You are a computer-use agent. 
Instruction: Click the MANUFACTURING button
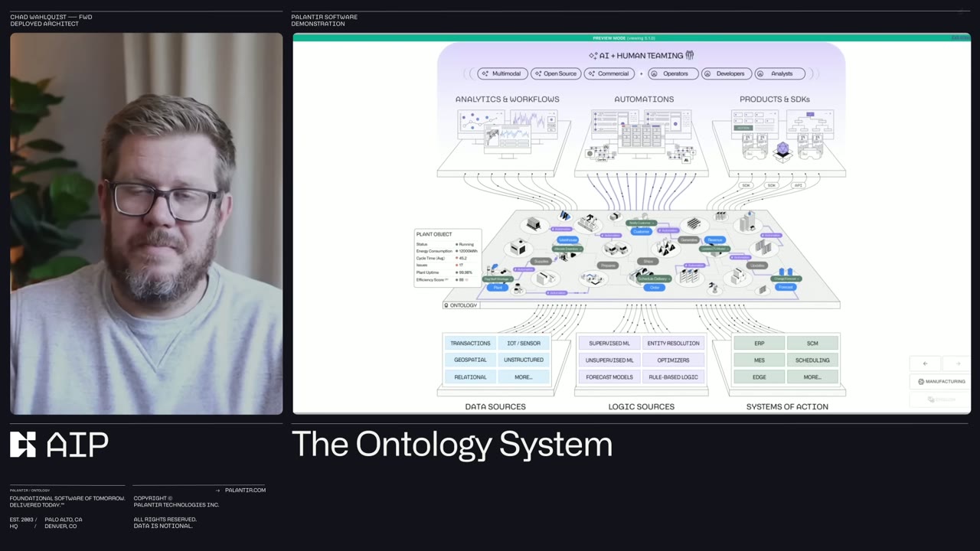(941, 381)
